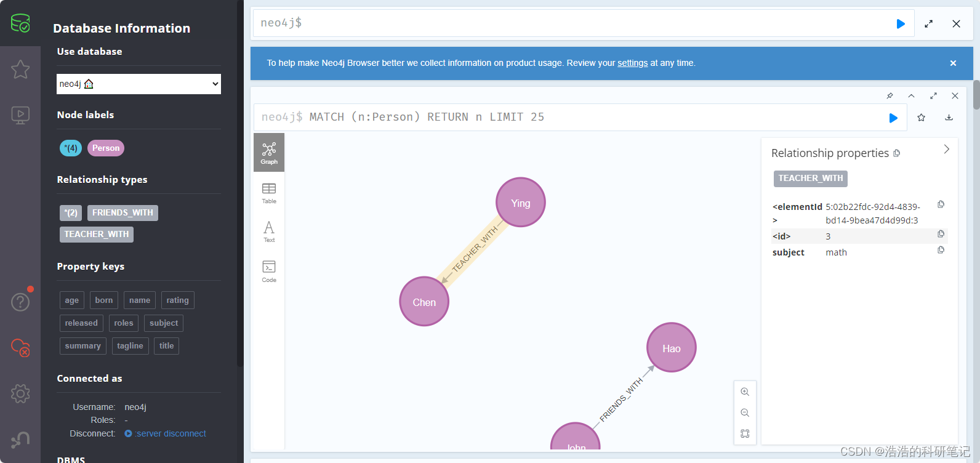The height and width of the screenshot is (463, 980).
Task: Select the Person node label
Action: pos(106,148)
